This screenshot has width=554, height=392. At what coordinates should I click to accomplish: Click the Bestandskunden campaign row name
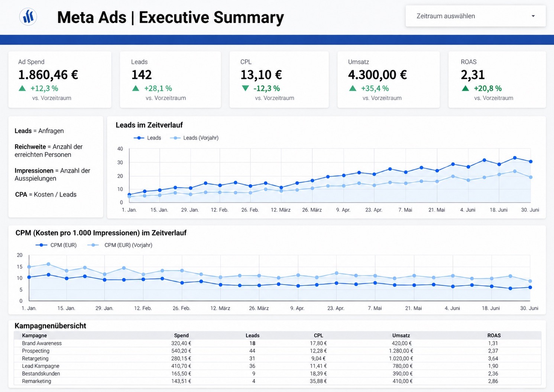(x=41, y=373)
